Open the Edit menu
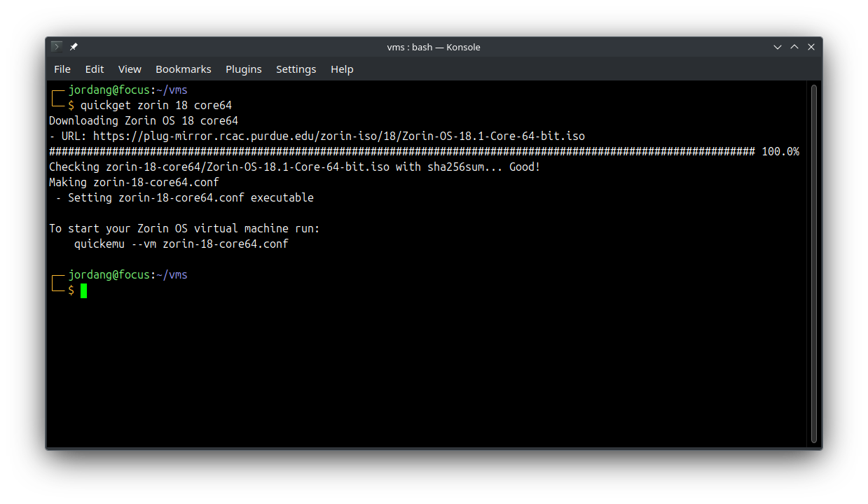The image size is (868, 504). point(95,69)
